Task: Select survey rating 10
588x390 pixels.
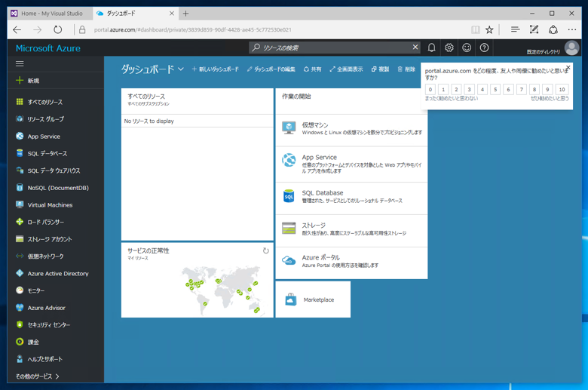Action: (x=562, y=89)
